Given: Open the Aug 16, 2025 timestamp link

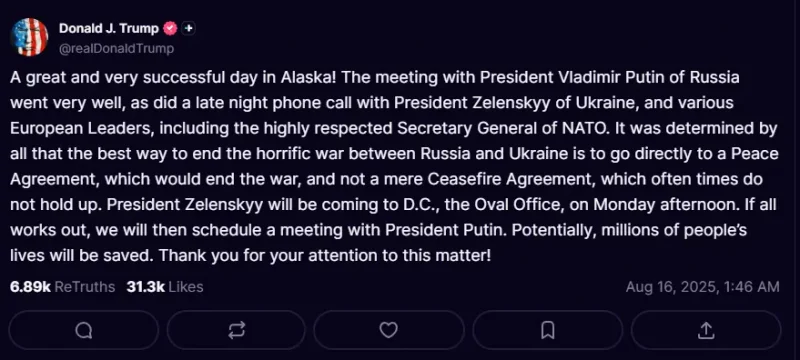Looking at the screenshot, I should (x=703, y=287).
